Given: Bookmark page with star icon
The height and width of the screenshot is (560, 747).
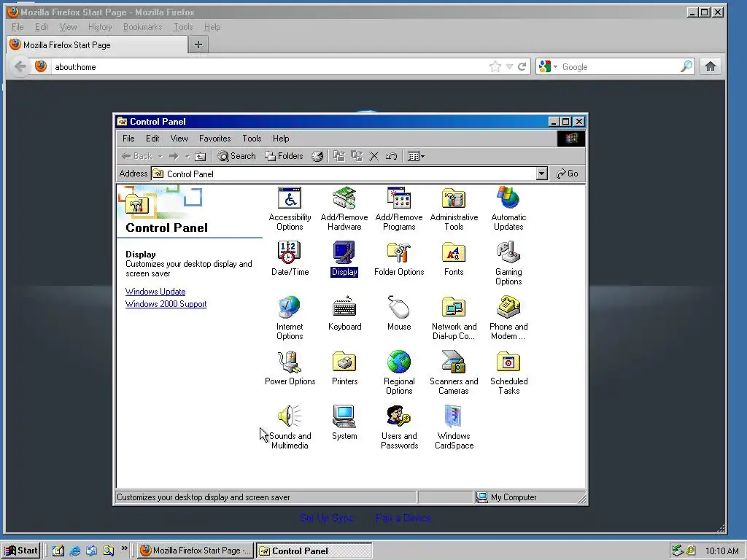Looking at the screenshot, I should click(x=495, y=66).
